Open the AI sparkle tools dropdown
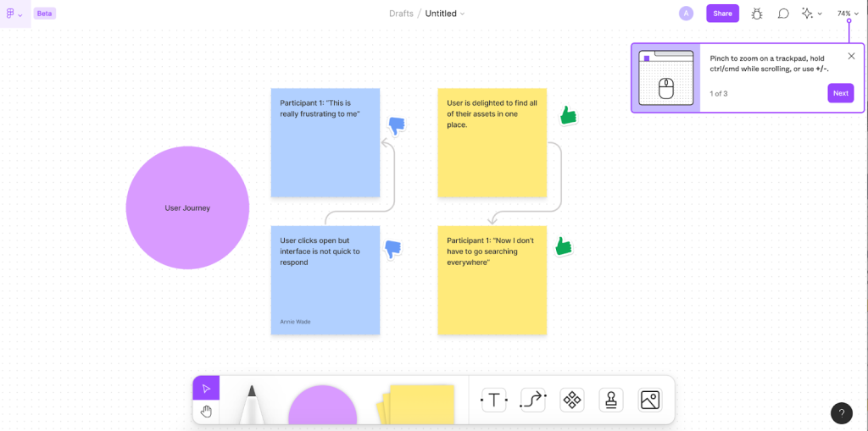The height and width of the screenshot is (431, 868). tap(811, 14)
